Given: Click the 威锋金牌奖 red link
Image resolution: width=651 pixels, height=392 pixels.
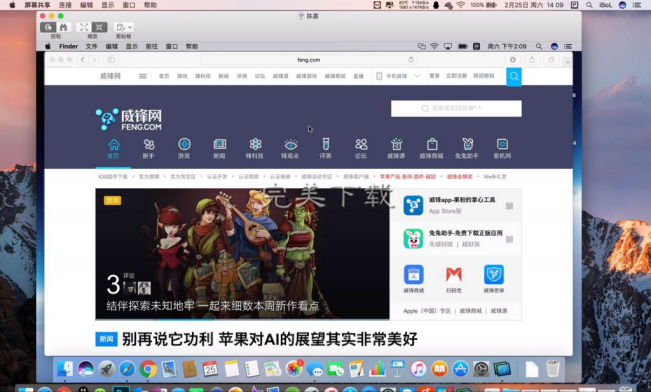Looking at the screenshot, I should 460,176.
